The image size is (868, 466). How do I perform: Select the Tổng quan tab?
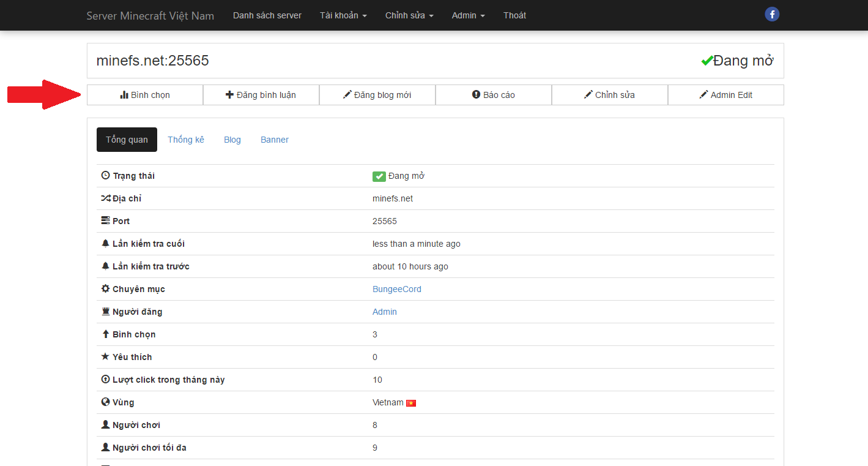(127, 140)
